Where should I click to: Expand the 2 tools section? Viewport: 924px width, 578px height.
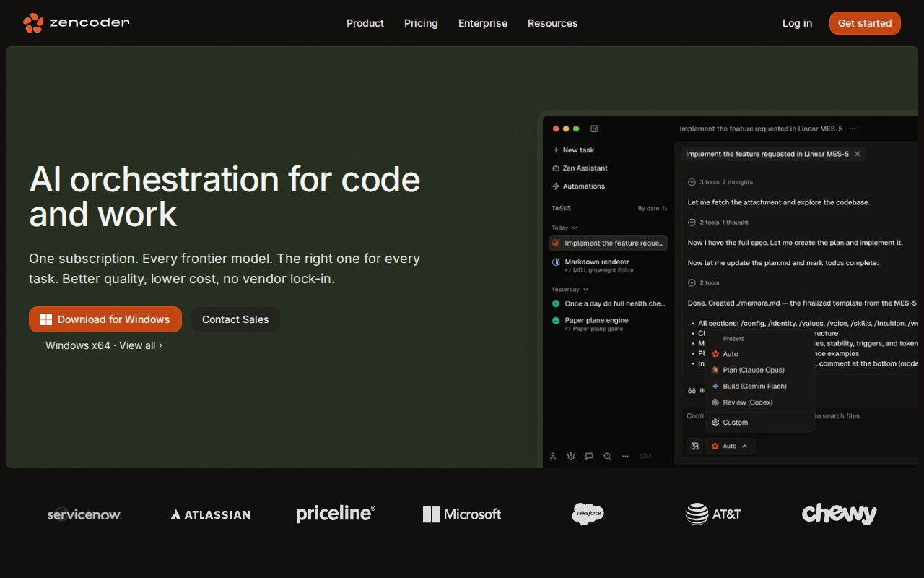pyautogui.click(x=704, y=283)
